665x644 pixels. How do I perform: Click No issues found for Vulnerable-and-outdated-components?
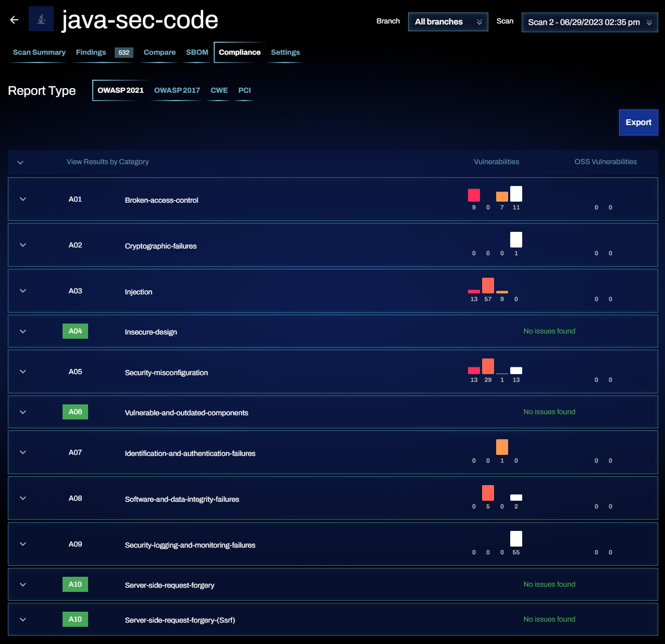549,412
